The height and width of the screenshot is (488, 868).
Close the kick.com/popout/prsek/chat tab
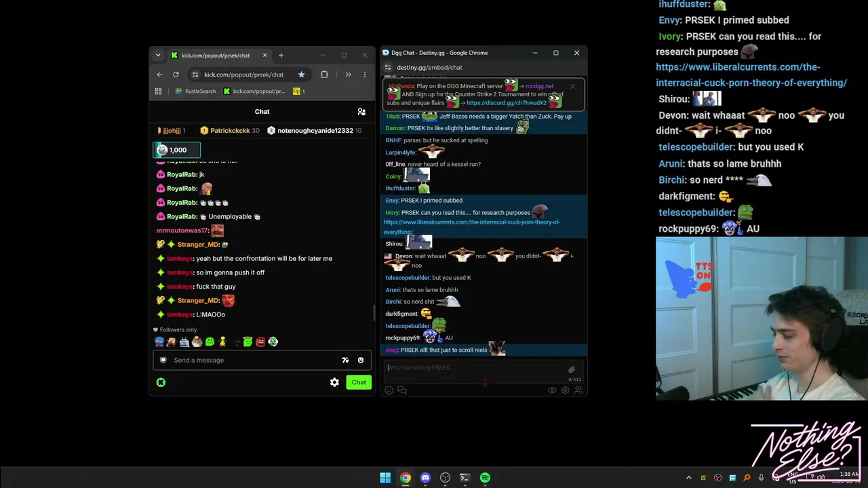(264, 55)
